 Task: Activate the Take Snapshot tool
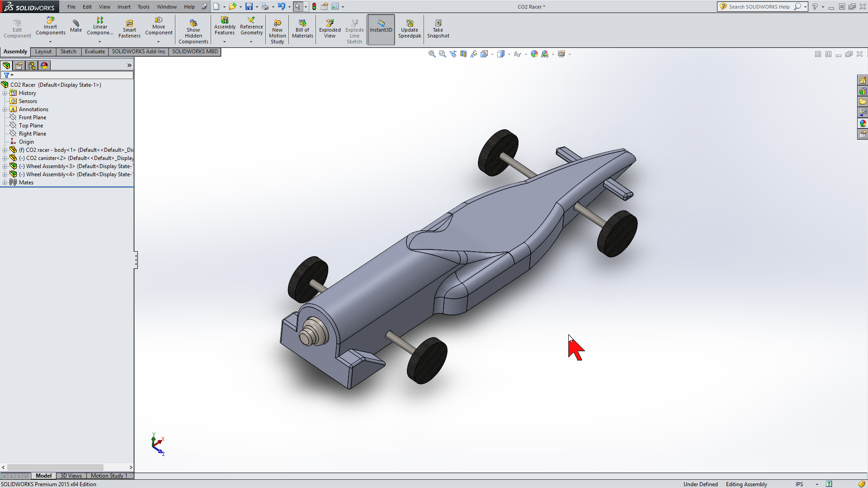[x=438, y=29]
